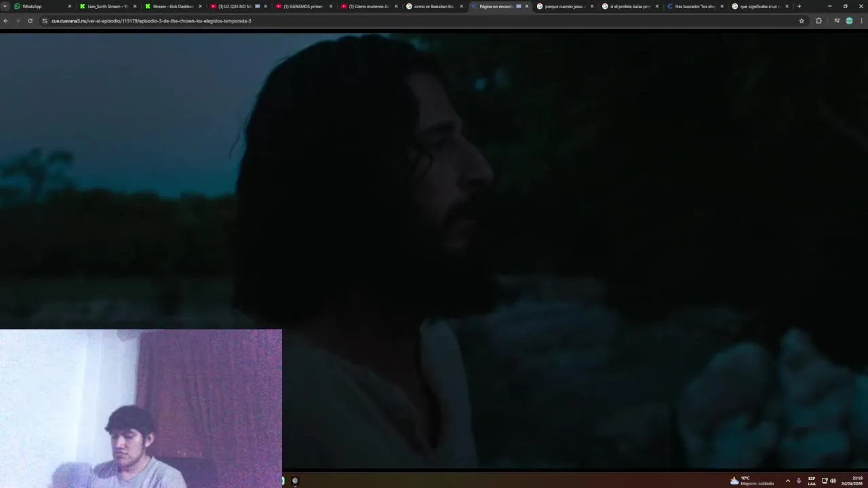Switch the ESP LAA keyboard language

coord(812,481)
